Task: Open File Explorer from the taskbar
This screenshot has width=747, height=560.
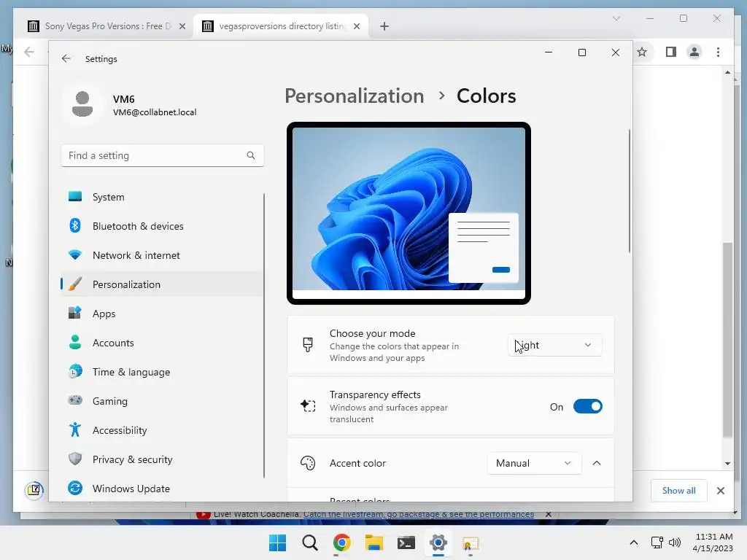Action: coord(374,542)
